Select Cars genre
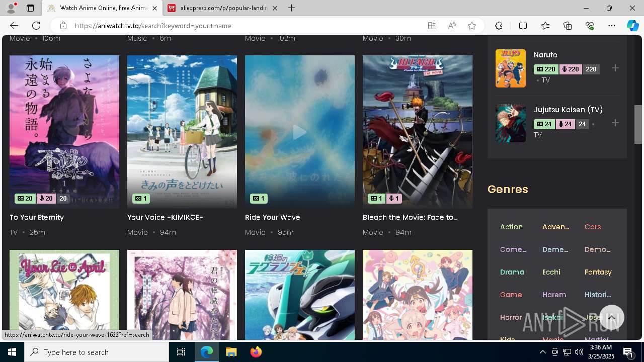 click(593, 227)
